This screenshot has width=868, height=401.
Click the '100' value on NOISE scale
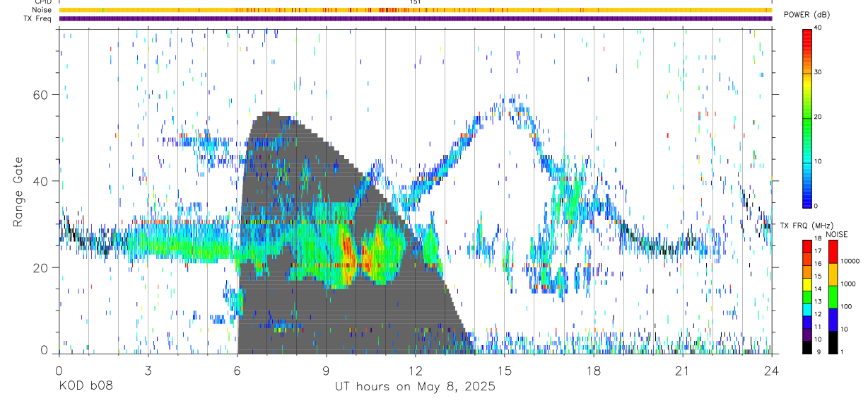(x=847, y=307)
